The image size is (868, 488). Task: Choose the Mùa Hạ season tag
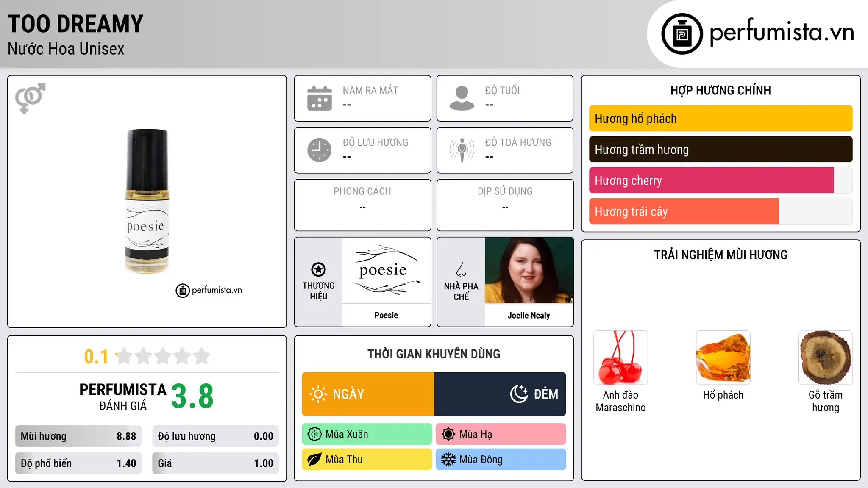[x=501, y=434]
